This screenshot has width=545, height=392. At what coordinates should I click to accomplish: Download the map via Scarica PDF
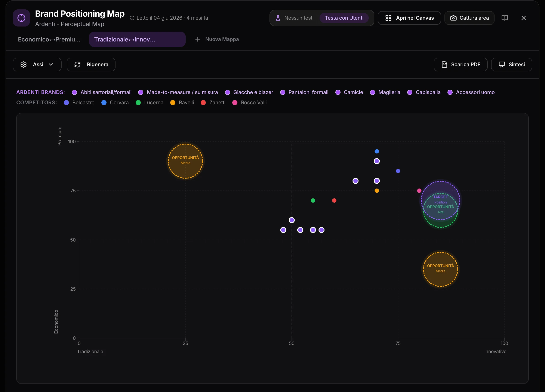pos(461,65)
